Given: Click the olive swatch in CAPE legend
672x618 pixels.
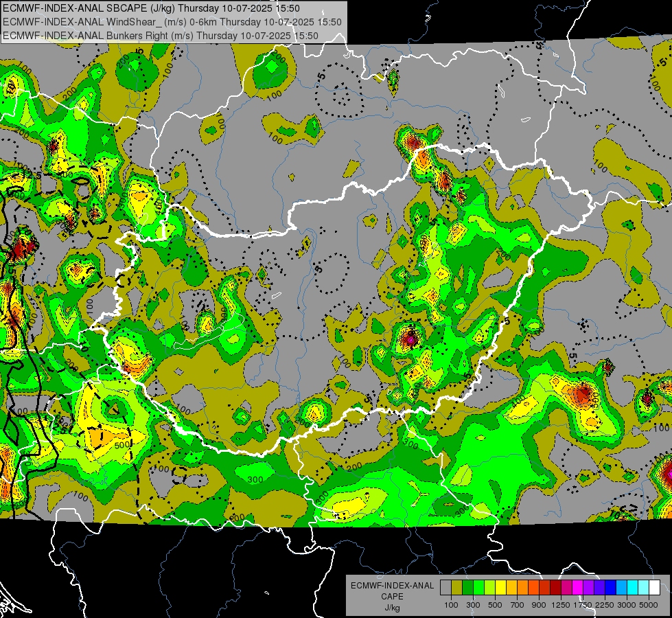Looking at the screenshot, I should click(456, 588).
